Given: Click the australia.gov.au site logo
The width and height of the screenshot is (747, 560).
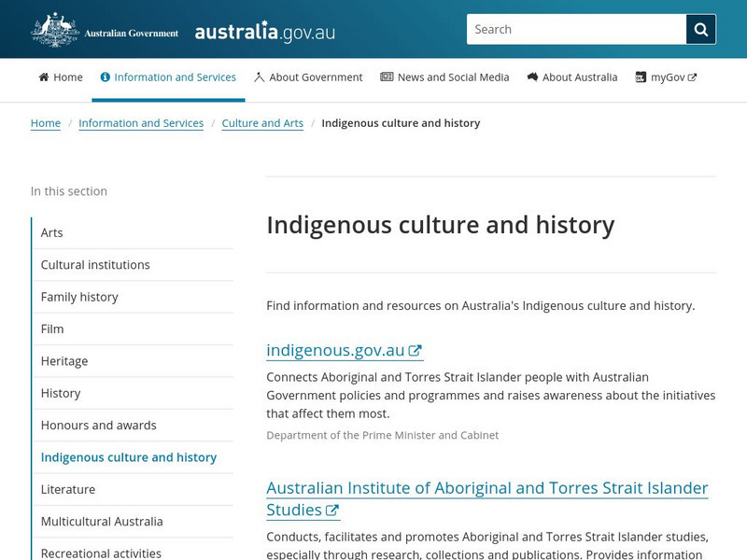Looking at the screenshot, I should click(x=265, y=32).
